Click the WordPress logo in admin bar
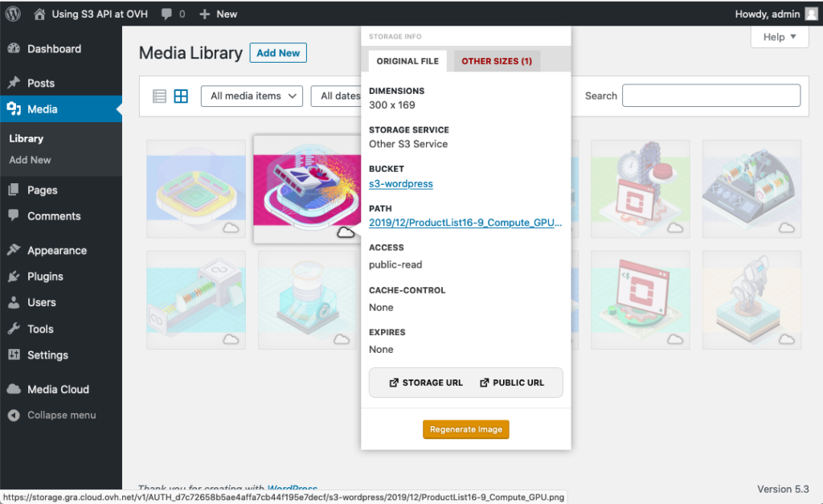The height and width of the screenshot is (504, 823). pyautogui.click(x=13, y=14)
